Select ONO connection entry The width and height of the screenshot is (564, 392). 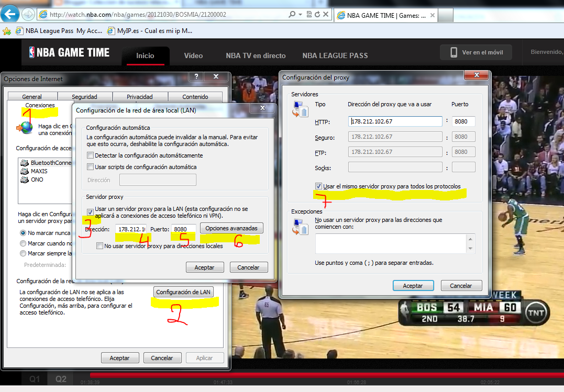[32, 180]
